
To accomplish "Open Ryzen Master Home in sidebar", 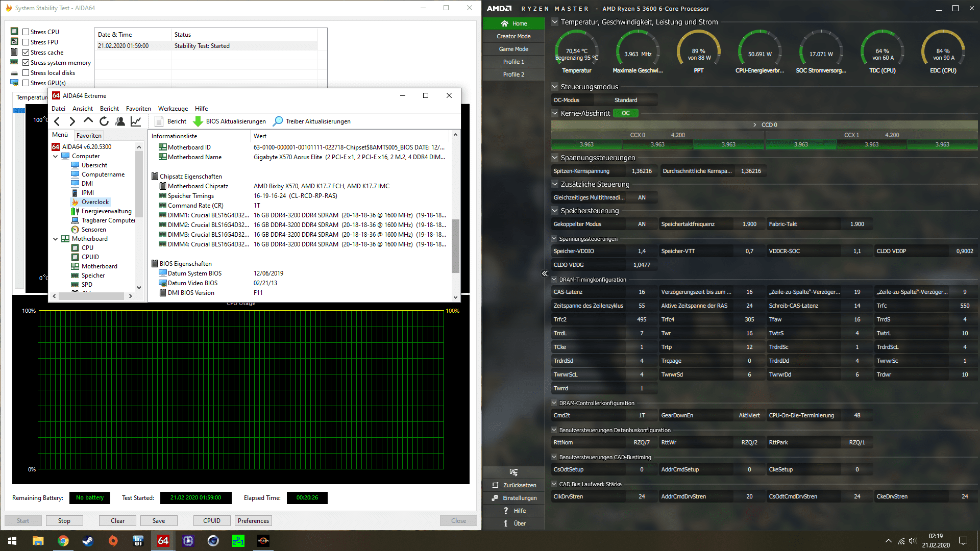I will [513, 23].
